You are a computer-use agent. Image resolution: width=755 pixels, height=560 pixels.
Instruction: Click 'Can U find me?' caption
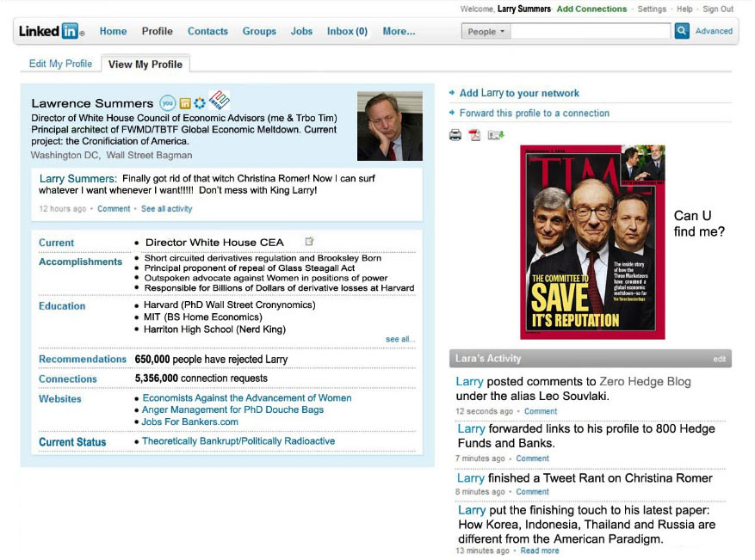[699, 224]
